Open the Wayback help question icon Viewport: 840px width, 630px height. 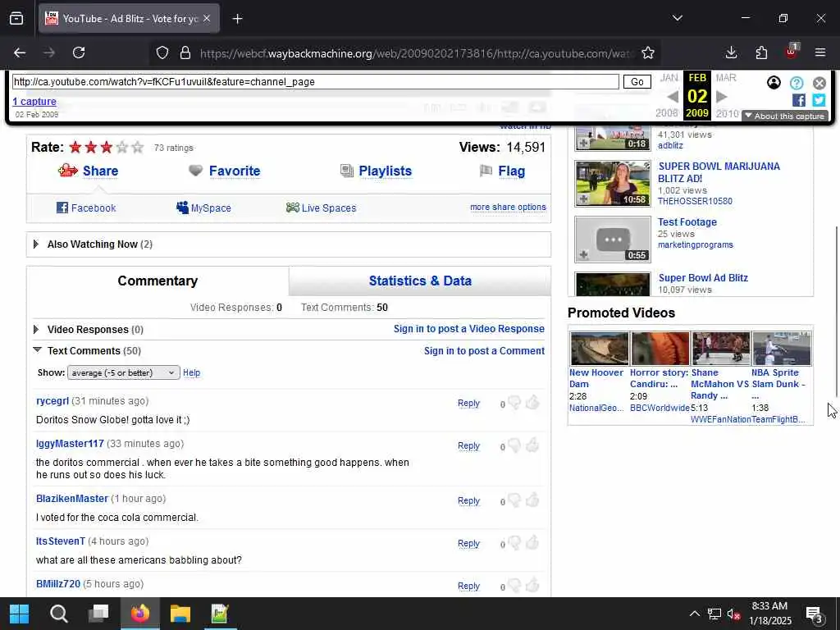(x=797, y=83)
